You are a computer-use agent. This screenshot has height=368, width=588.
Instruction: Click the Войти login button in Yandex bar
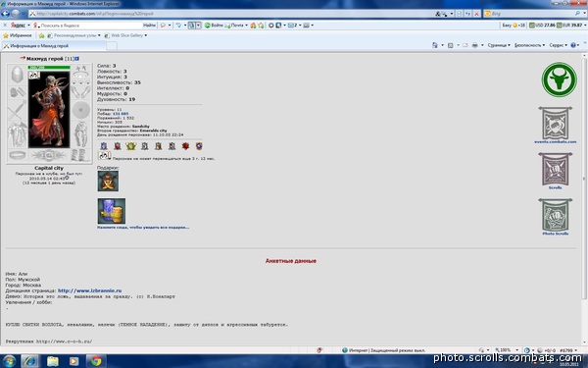pos(214,26)
